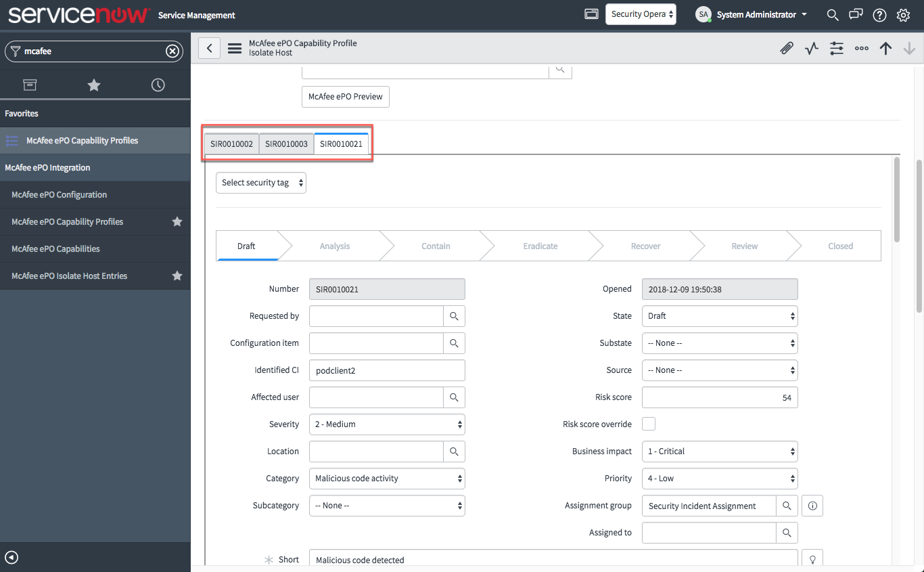
Task: Select the Analysis stage in process flow
Action: point(335,246)
